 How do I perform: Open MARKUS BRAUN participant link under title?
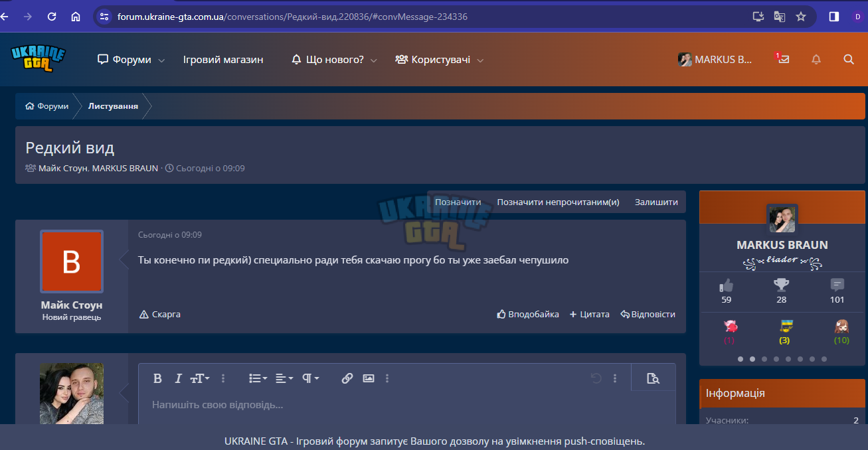click(x=125, y=169)
